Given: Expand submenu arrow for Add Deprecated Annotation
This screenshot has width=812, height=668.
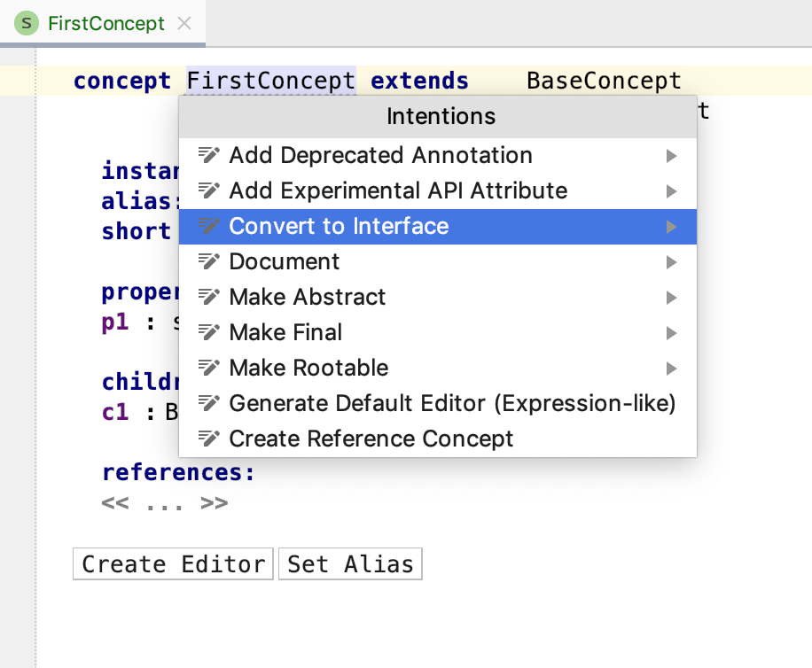Looking at the screenshot, I should point(671,156).
